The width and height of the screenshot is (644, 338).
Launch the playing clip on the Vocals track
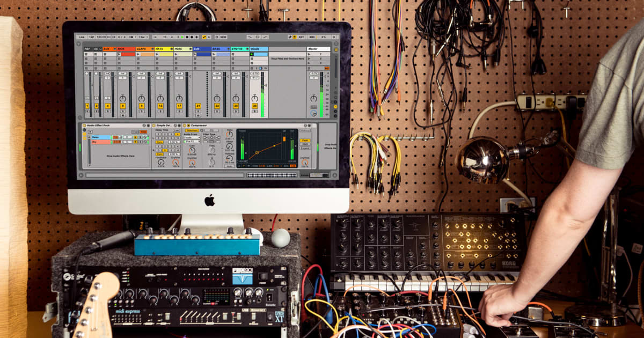[x=252, y=54]
